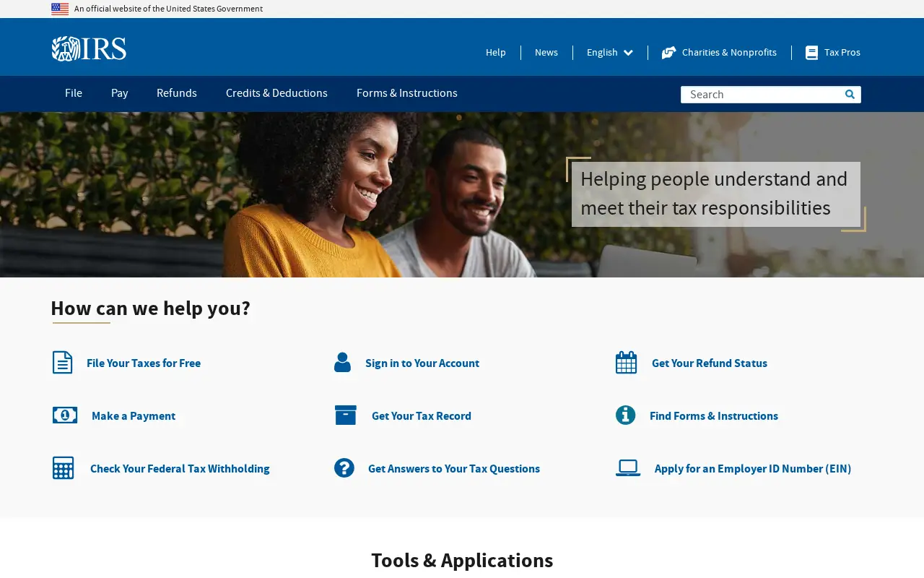The image size is (924, 578).
Task: Click the IRS logo in the header
Action: coord(89,48)
